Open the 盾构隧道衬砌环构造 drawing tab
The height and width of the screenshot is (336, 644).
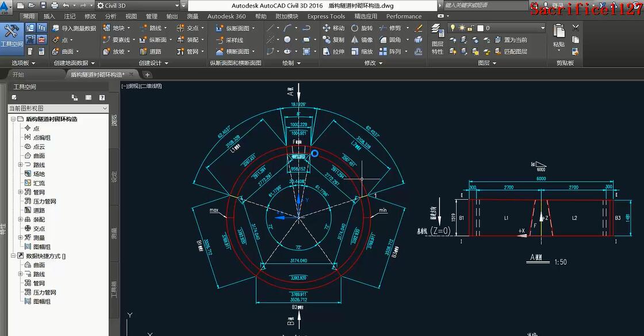click(97, 74)
